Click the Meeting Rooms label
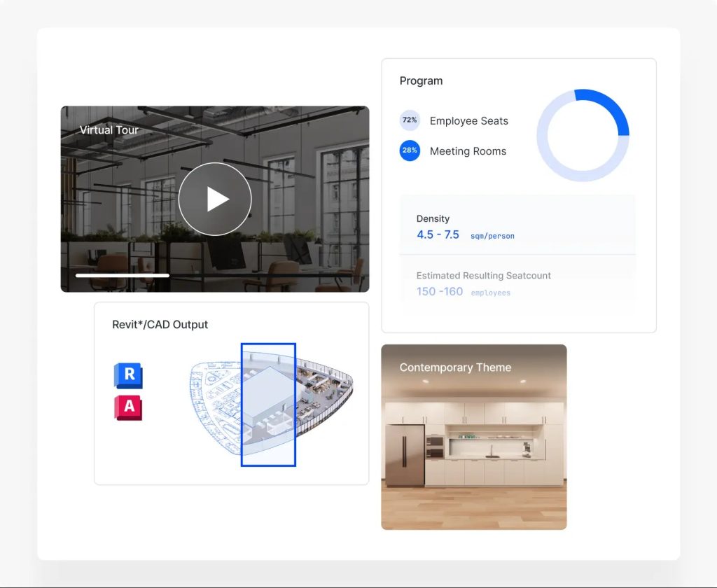Viewport: 717px width, 588px height. tap(468, 151)
